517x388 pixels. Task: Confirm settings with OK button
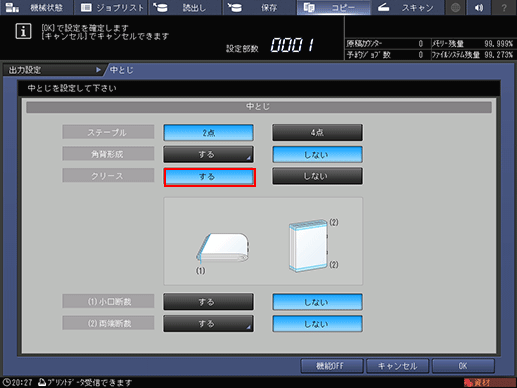tap(463, 366)
